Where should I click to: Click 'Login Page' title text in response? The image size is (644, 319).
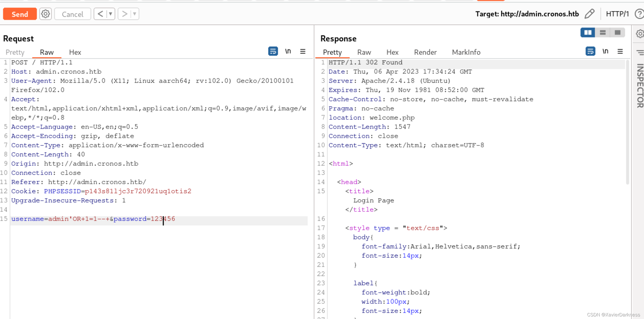tap(374, 200)
